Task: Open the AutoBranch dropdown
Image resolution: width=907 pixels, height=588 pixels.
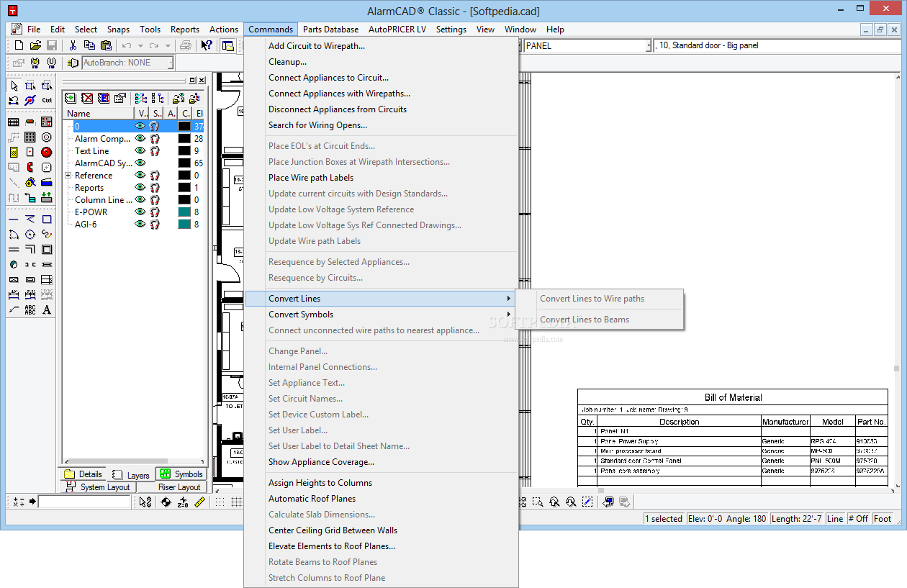Action: click(171, 63)
